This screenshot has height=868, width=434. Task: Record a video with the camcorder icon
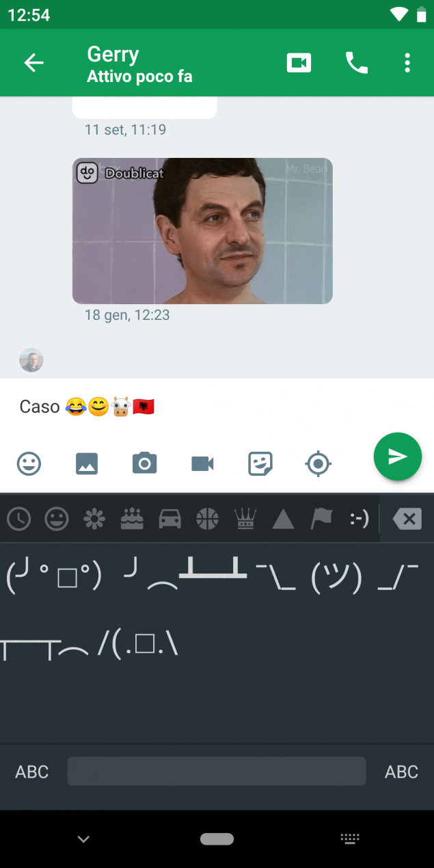(202, 464)
